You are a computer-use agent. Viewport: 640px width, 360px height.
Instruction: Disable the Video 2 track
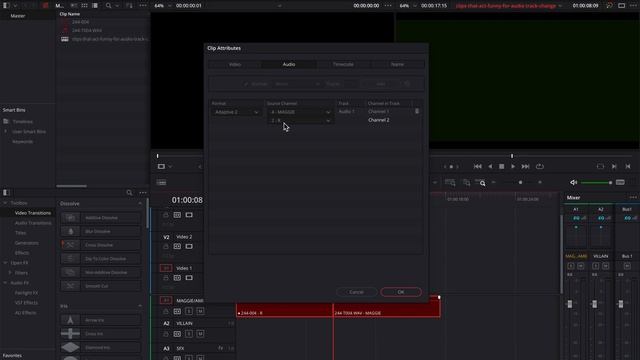click(189, 247)
